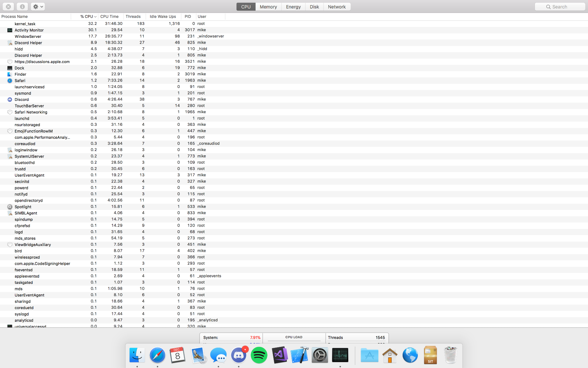Viewport: 588px width, 368px height.
Task: Click the Threads count 1545 statistic
Action: point(356,337)
